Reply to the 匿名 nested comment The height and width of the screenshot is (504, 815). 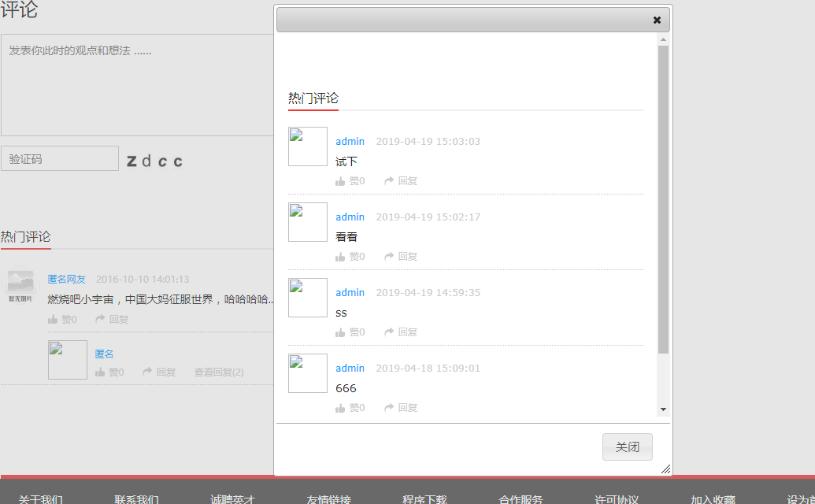(159, 372)
